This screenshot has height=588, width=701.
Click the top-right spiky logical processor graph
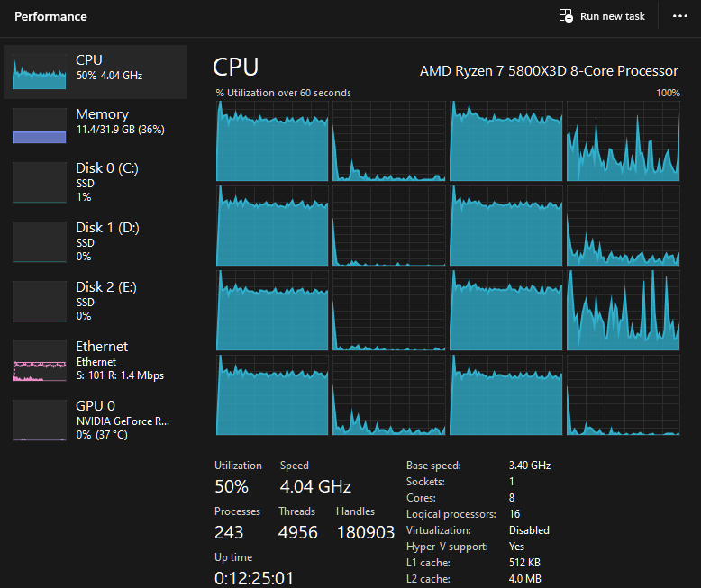623,141
